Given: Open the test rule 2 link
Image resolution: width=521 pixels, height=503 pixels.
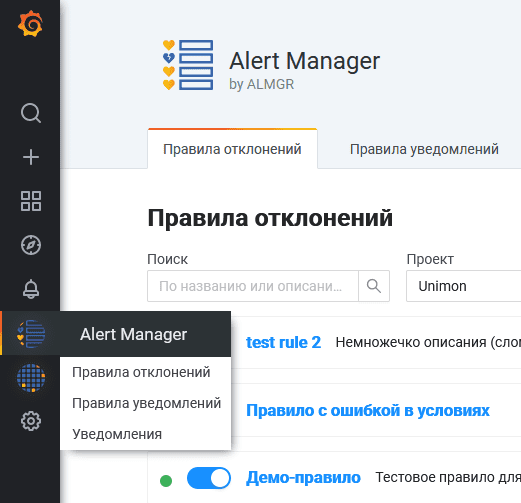Looking at the screenshot, I should pos(283,342).
